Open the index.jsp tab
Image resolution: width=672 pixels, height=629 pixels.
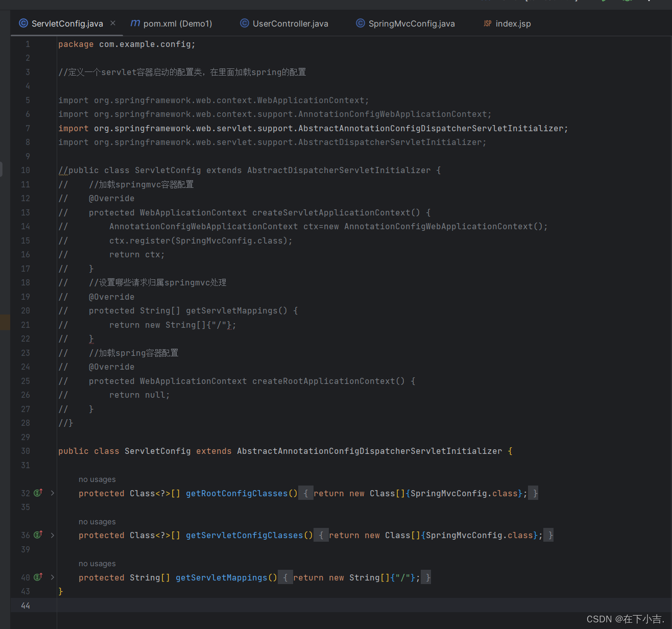tap(507, 23)
